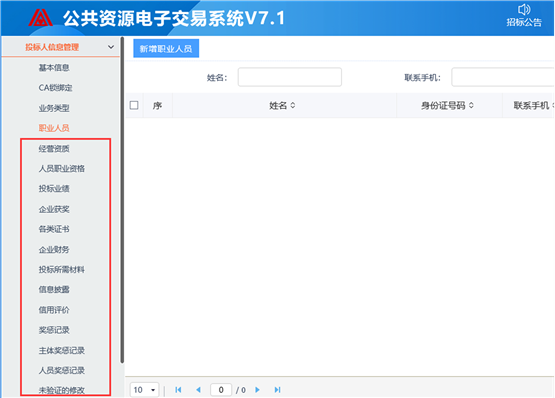Focus the 姓名 search input field
Image resolution: width=555 pixels, height=398 pixels.
point(290,77)
